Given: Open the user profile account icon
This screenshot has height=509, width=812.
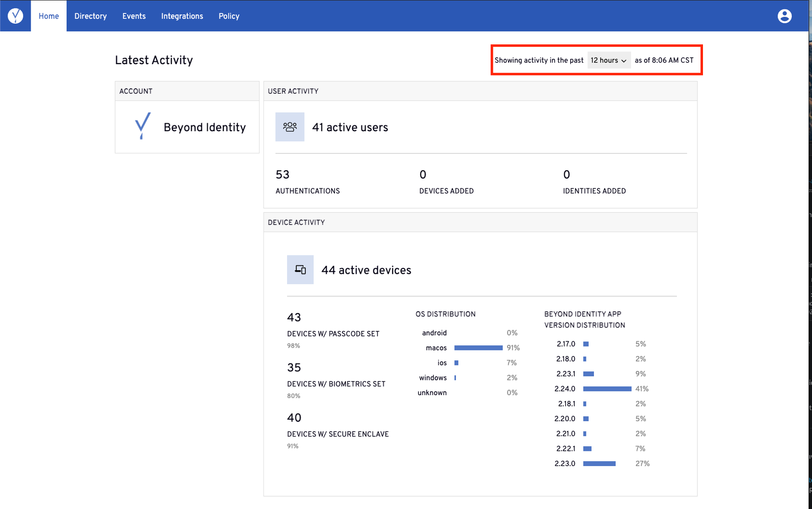Looking at the screenshot, I should (784, 16).
